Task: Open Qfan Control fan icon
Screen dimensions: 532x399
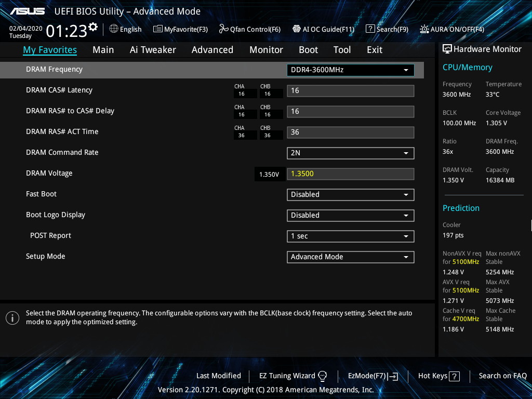Action: (223, 29)
